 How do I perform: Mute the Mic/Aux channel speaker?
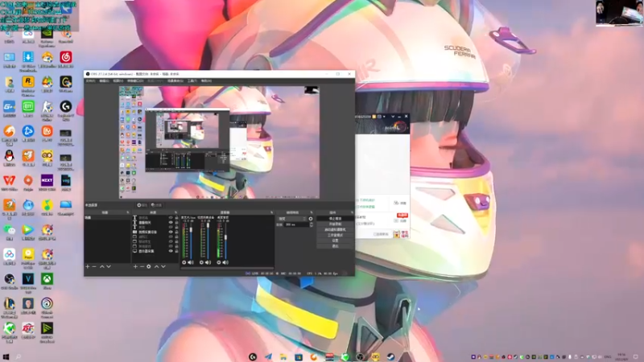(191, 262)
